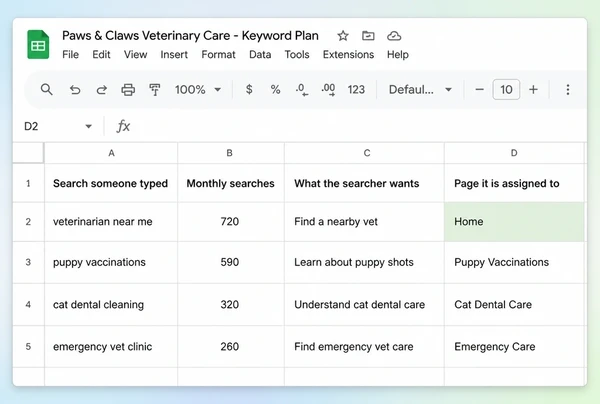The height and width of the screenshot is (404, 600).
Task: Activate the paint format tool
Action: (x=155, y=90)
